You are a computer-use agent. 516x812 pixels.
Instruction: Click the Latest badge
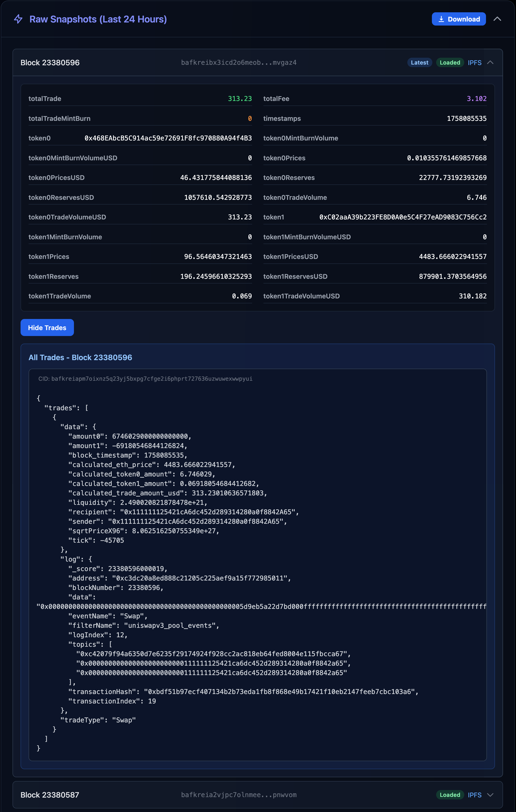(419, 62)
